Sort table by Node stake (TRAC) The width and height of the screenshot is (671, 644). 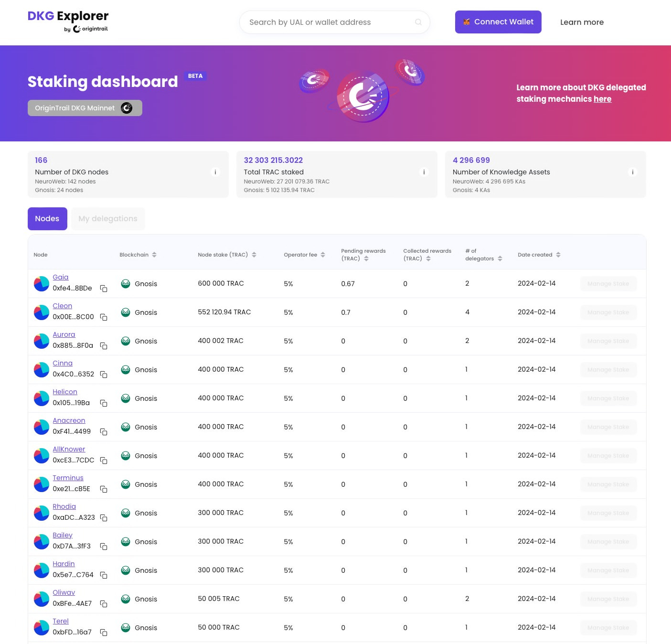click(254, 255)
